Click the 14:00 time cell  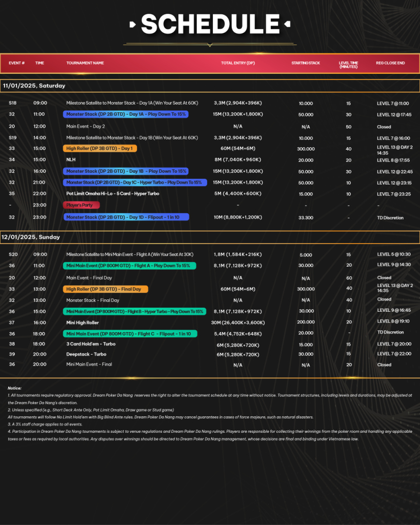coord(39,138)
